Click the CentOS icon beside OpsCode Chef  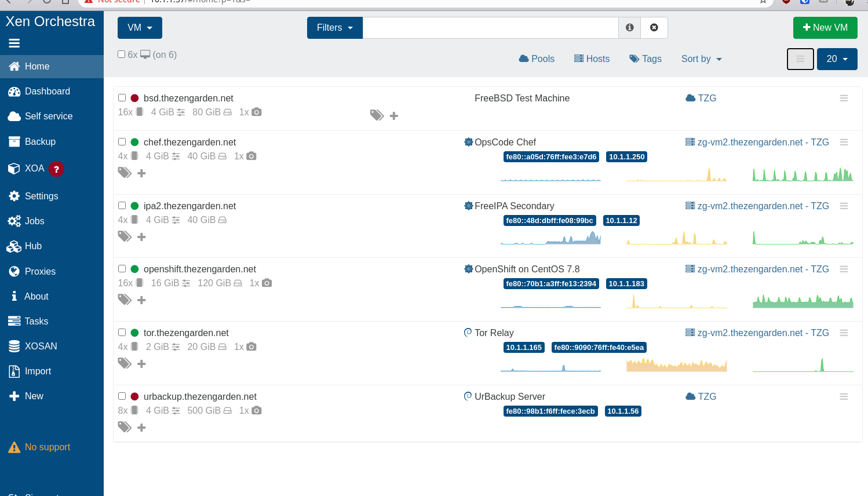click(x=468, y=142)
